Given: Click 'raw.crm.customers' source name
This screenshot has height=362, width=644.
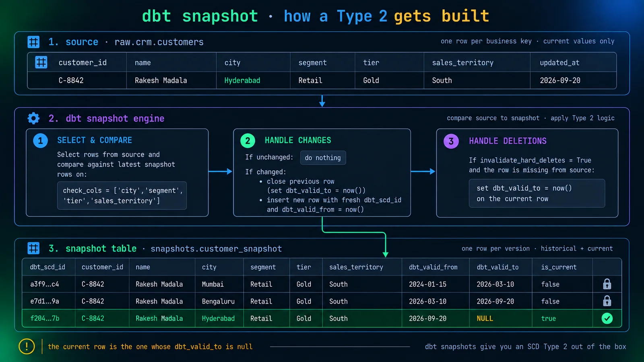Looking at the screenshot, I should pos(159,42).
